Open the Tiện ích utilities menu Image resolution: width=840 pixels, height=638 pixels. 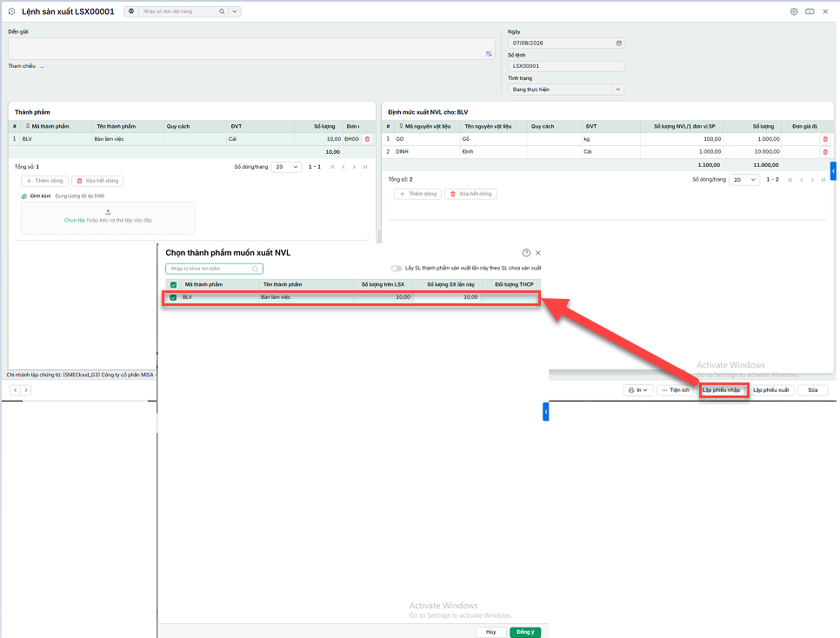pos(675,390)
